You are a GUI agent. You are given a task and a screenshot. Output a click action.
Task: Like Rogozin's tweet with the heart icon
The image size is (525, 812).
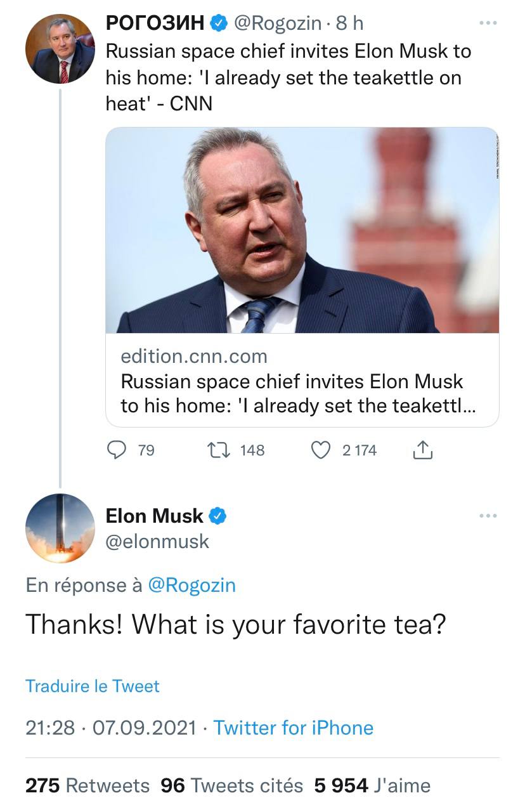click(321, 450)
